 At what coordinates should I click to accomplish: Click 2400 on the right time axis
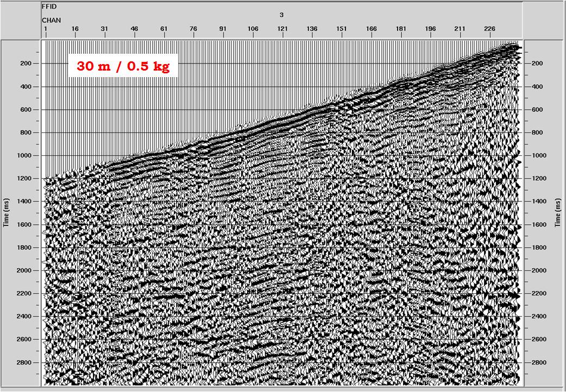(x=538, y=316)
